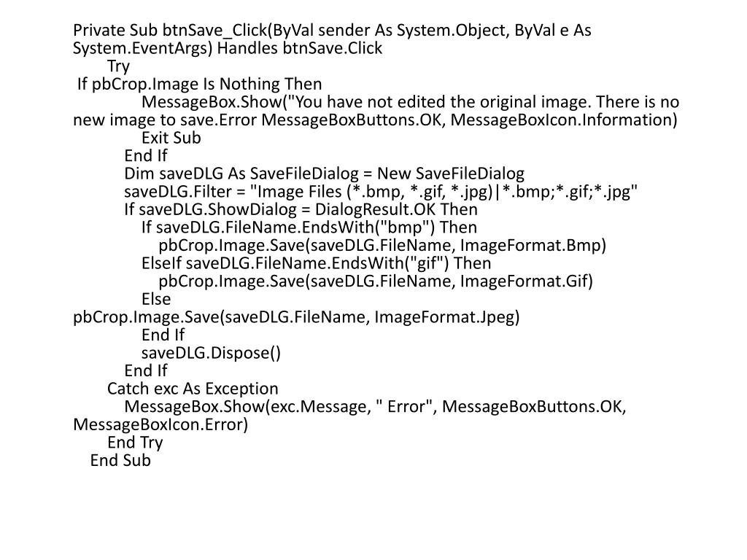This screenshot has width=747, height=560.
Task: Click 'System.EventArgs) Handles btnSave.Click' line
Action: (x=228, y=49)
